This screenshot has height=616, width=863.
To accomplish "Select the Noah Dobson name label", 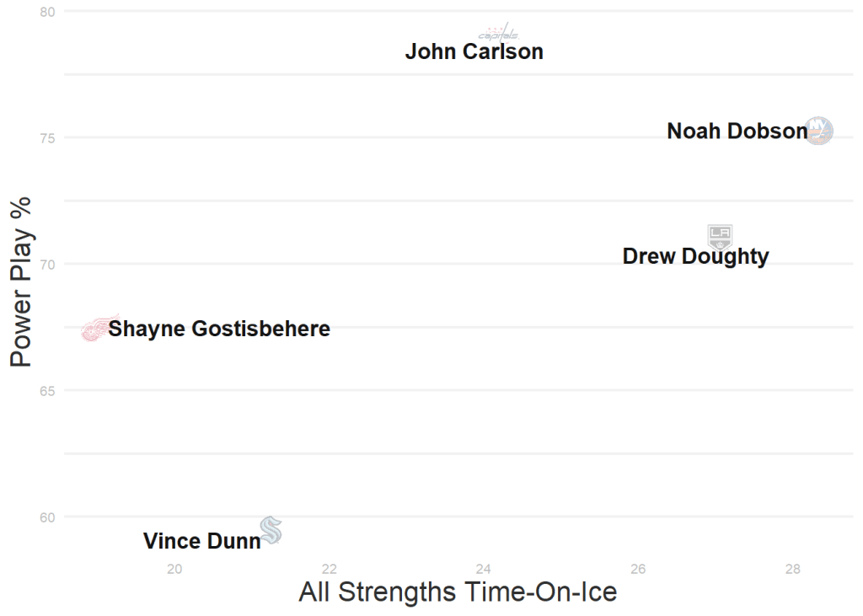I will [737, 131].
